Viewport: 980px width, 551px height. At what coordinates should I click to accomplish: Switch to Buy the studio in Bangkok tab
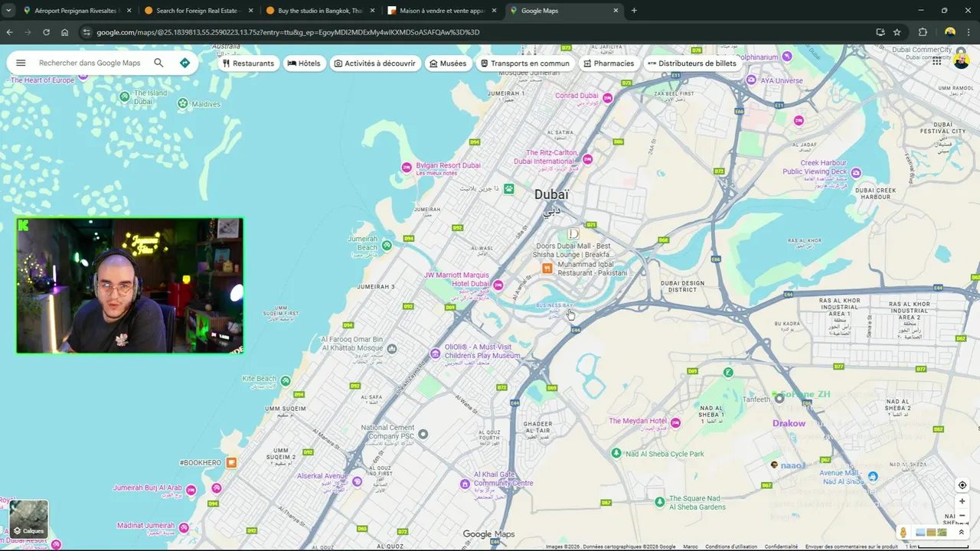[x=319, y=11]
